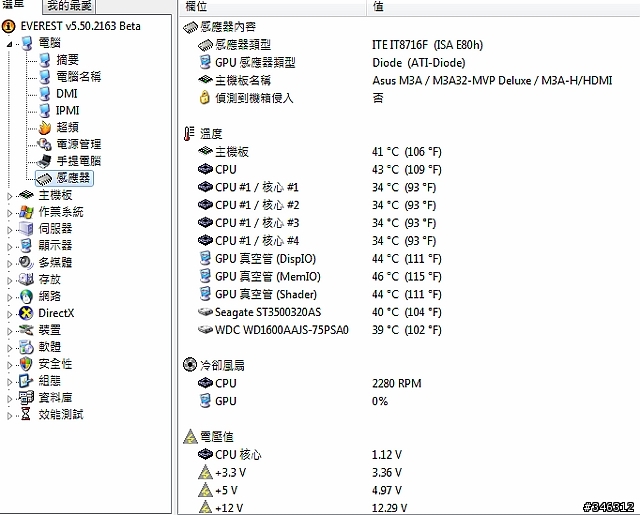Select the DMI tree item

(x=67, y=94)
